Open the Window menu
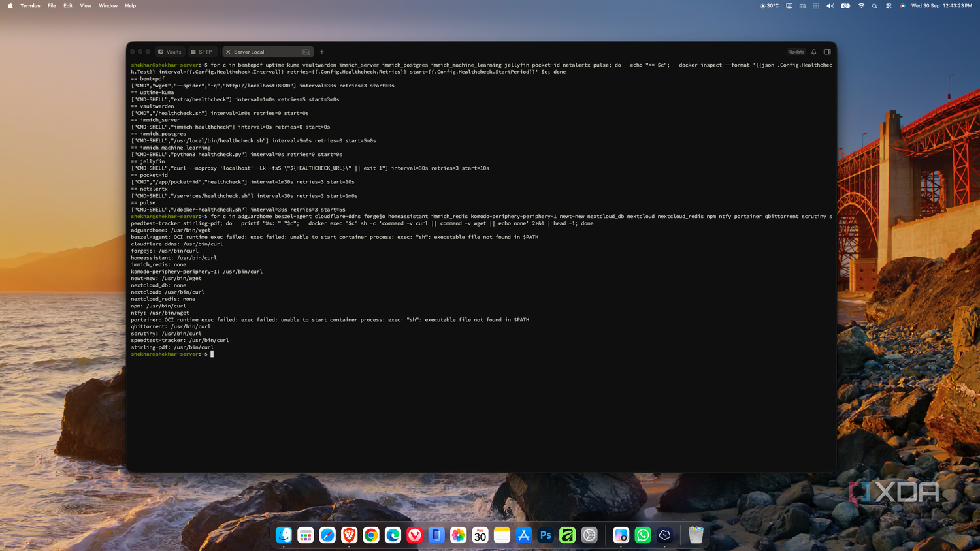 point(108,5)
